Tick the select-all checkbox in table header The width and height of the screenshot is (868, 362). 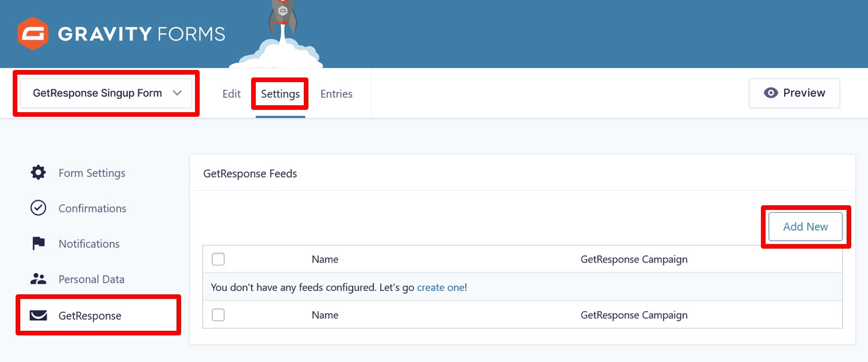[x=218, y=259]
